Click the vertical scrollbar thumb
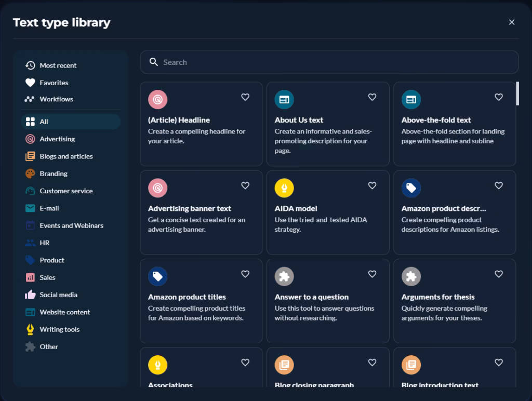Image resolution: width=532 pixels, height=401 pixels. point(517,93)
